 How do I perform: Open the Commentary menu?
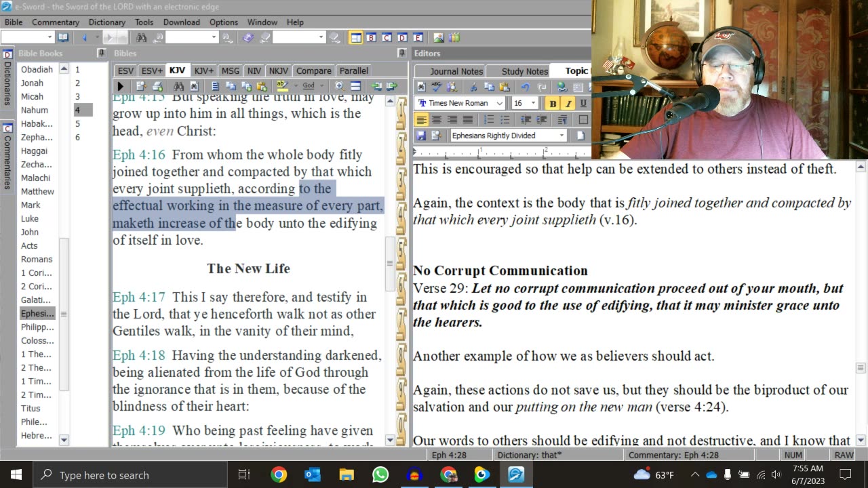coord(56,22)
